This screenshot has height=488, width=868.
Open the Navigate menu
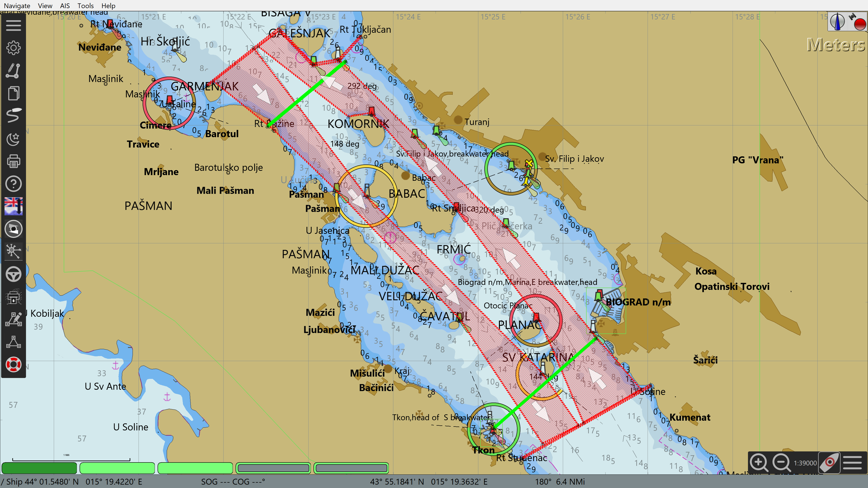pyautogui.click(x=17, y=6)
